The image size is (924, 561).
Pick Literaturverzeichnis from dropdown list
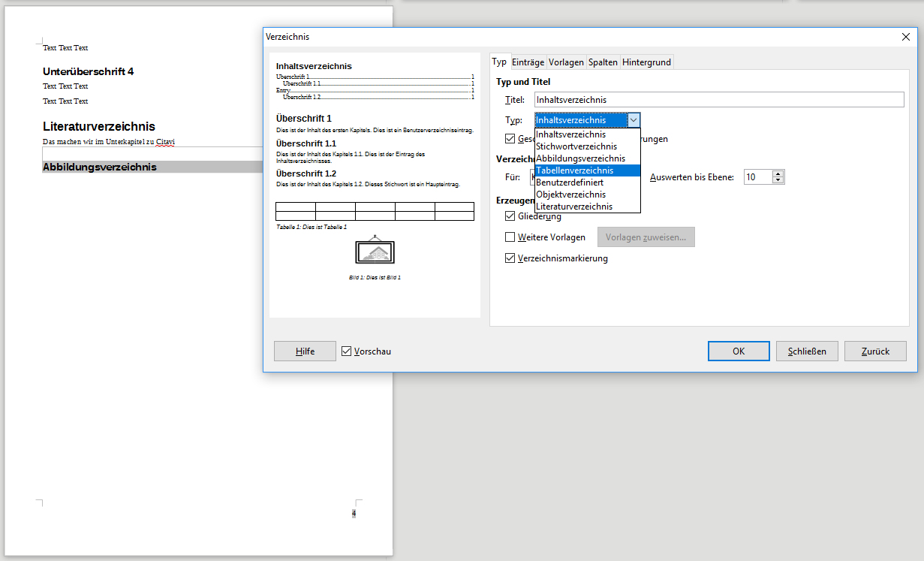click(x=573, y=207)
